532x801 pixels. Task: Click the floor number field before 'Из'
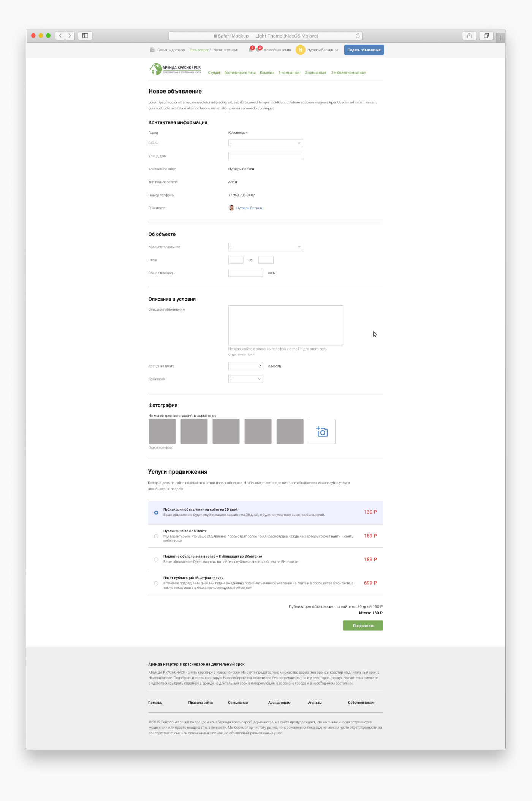tap(236, 260)
